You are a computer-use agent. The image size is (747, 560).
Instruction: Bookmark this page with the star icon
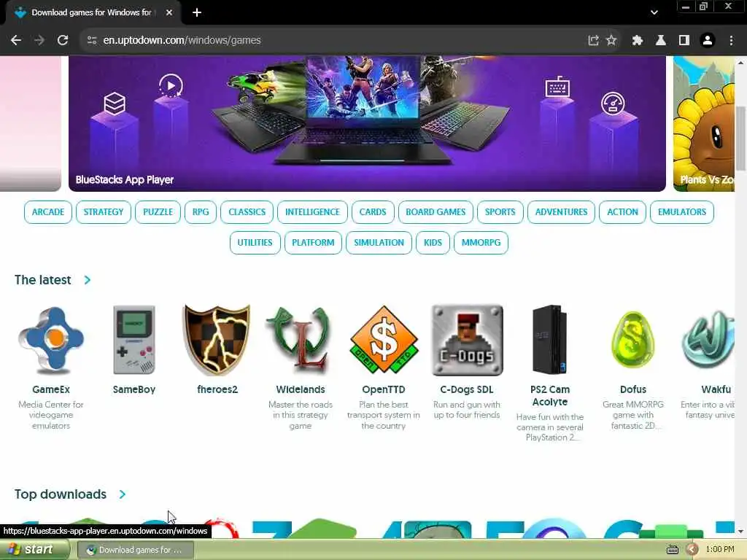pyautogui.click(x=611, y=41)
